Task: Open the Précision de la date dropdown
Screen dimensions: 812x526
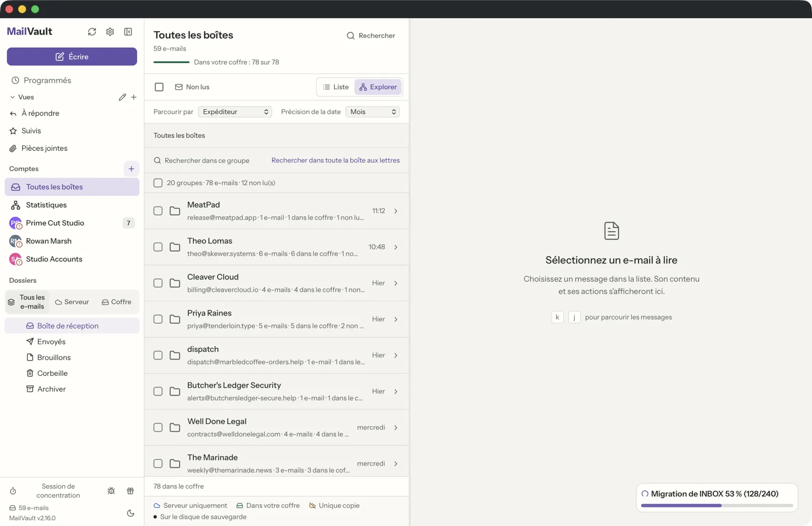Action: click(x=373, y=112)
